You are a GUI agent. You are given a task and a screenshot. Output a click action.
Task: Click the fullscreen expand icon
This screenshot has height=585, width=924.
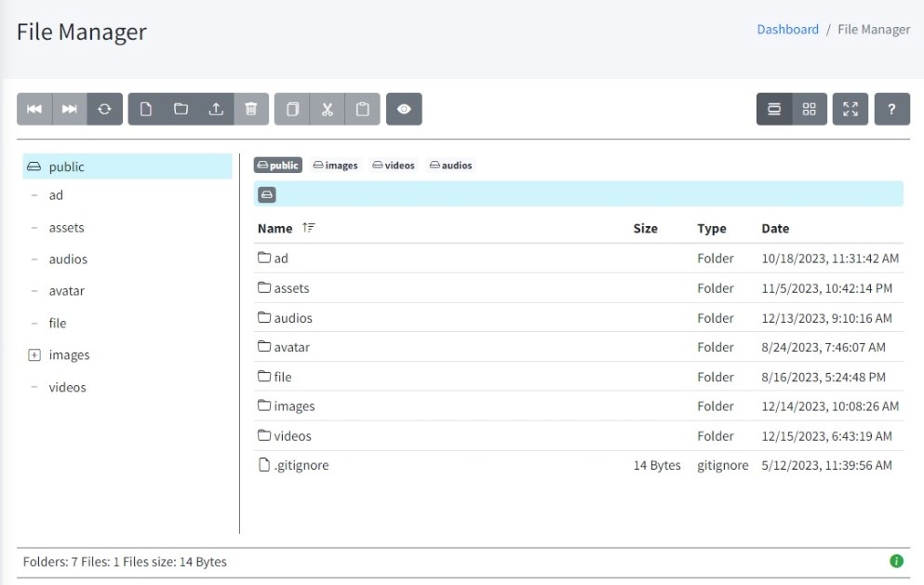pyautogui.click(x=850, y=109)
